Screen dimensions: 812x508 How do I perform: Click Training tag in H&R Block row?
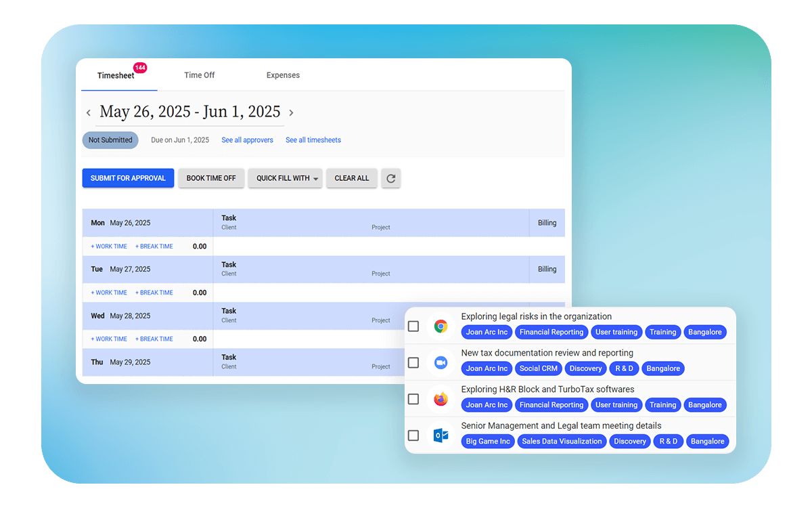(662, 405)
